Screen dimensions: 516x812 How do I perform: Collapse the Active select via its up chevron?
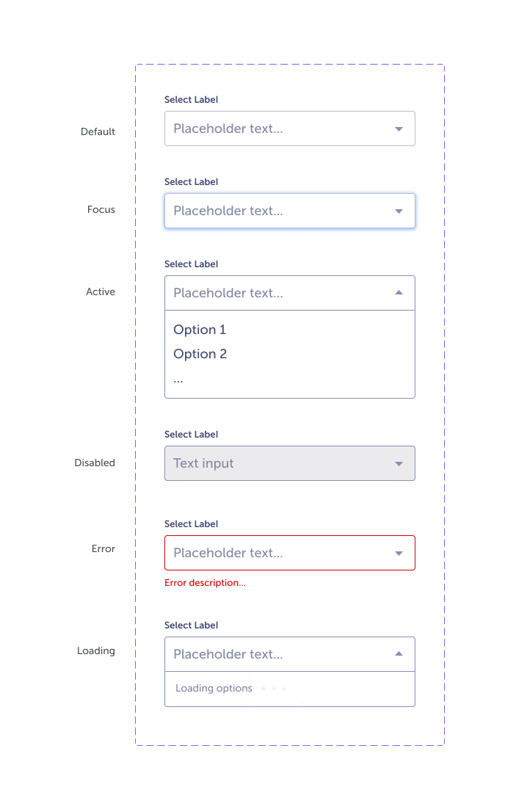[399, 292]
